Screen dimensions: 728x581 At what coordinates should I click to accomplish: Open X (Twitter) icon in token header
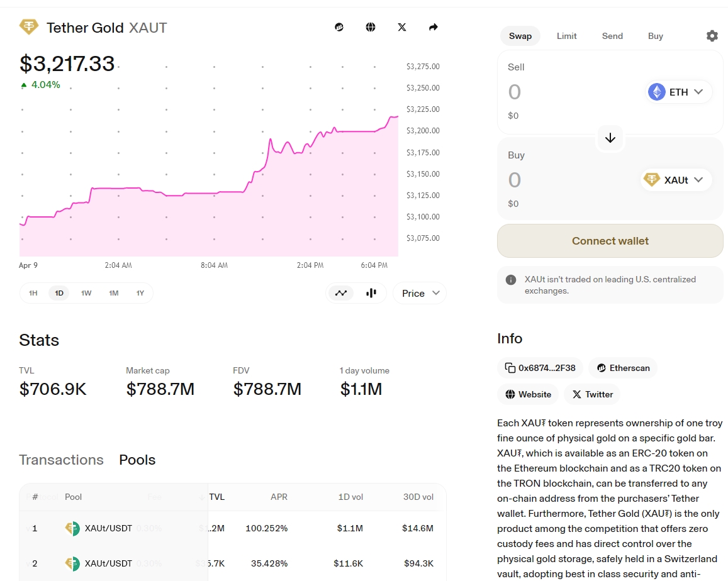[402, 28]
